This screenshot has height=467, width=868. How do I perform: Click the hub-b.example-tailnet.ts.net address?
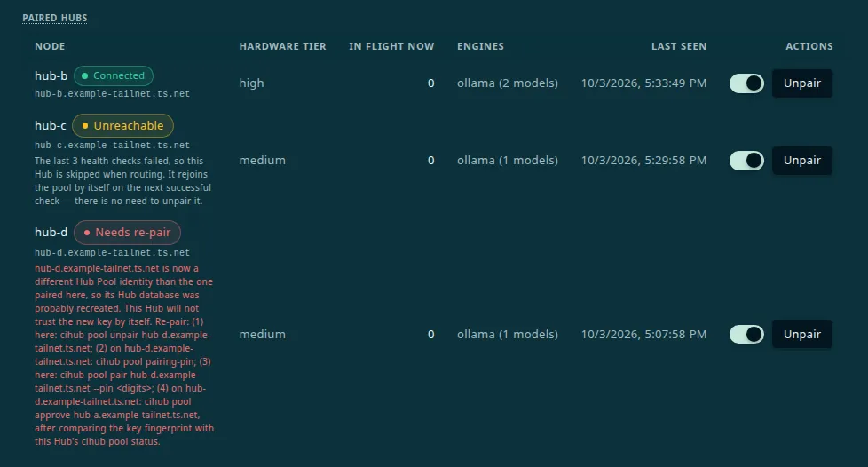coord(113,94)
